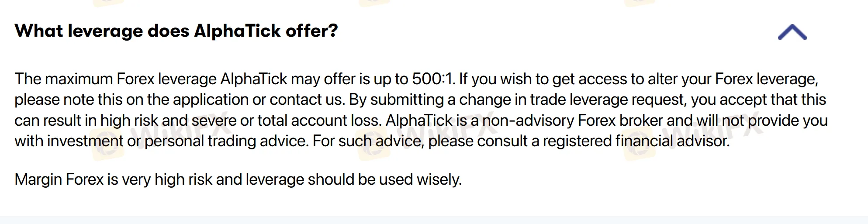Click the "What leverage does AlphaTick offer?" heading
Image resolution: width=868 pixels, height=224 pixels.
pyautogui.click(x=176, y=31)
